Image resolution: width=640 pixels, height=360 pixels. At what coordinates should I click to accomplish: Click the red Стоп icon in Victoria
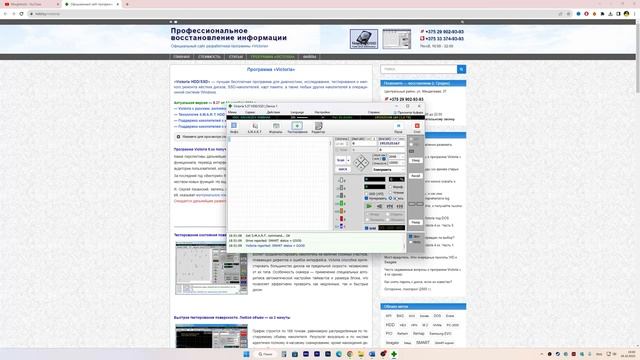click(417, 128)
